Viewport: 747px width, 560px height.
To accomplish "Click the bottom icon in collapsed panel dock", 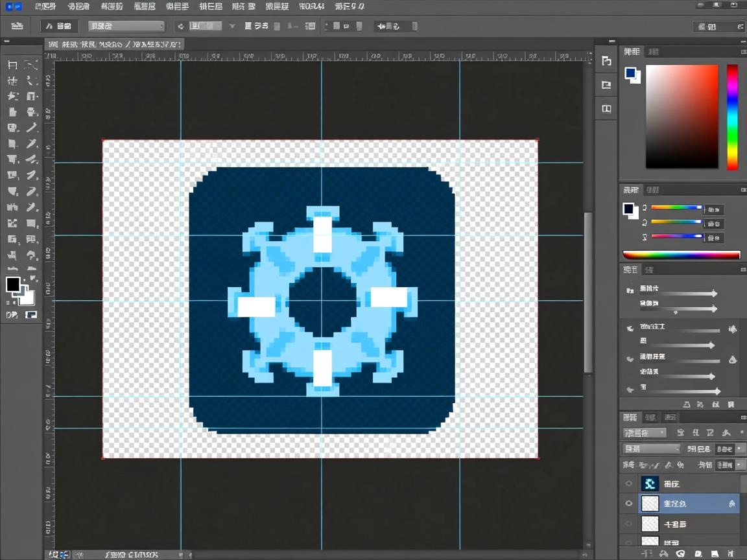I will 606,109.
